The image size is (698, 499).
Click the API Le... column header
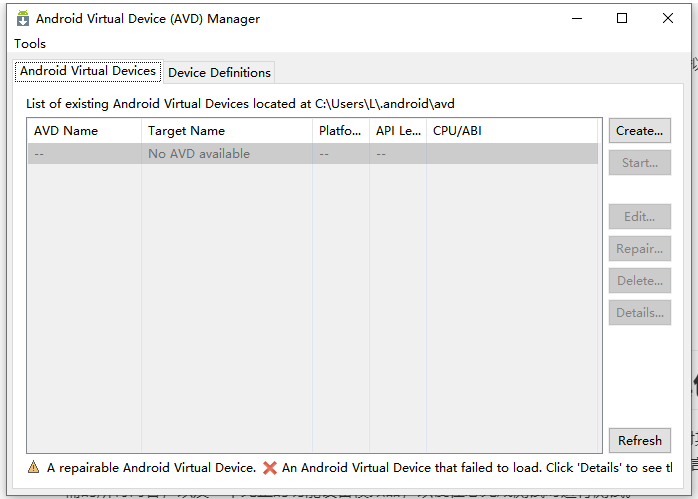pyautogui.click(x=398, y=131)
